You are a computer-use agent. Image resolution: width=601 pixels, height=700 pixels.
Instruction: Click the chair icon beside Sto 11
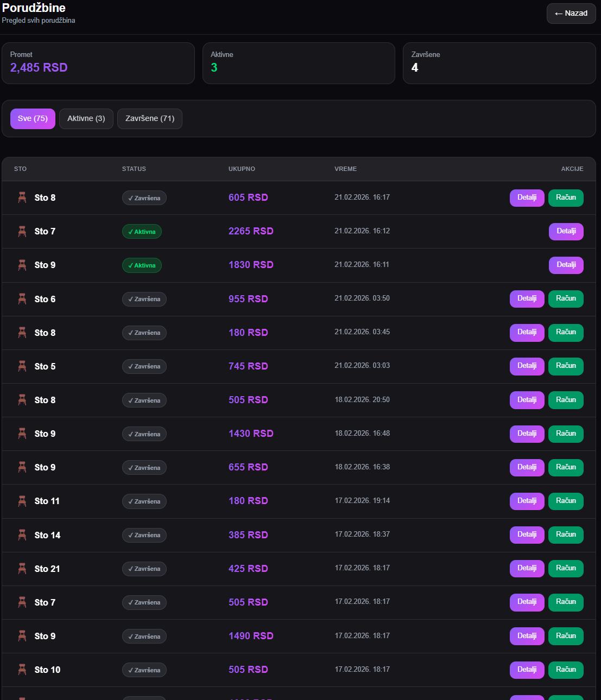point(22,501)
